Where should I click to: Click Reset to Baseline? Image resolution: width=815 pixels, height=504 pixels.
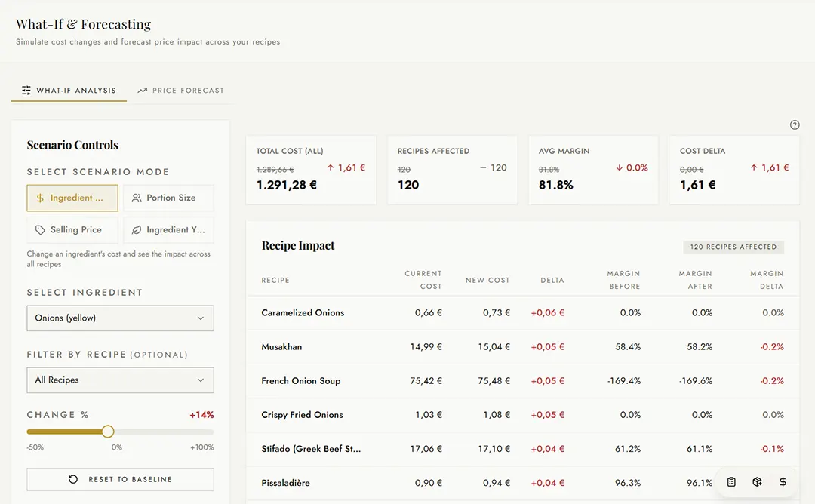[x=120, y=480]
